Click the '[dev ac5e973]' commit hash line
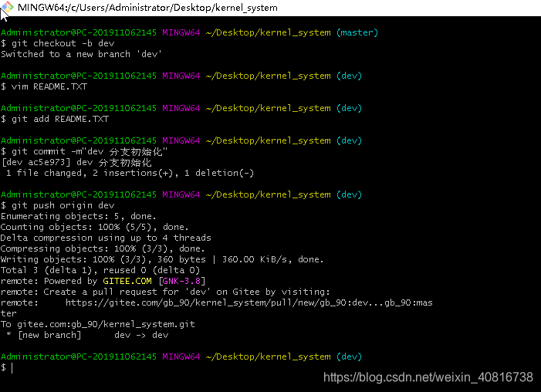The height and width of the screenshot is (392, 541). pos(76,162)
